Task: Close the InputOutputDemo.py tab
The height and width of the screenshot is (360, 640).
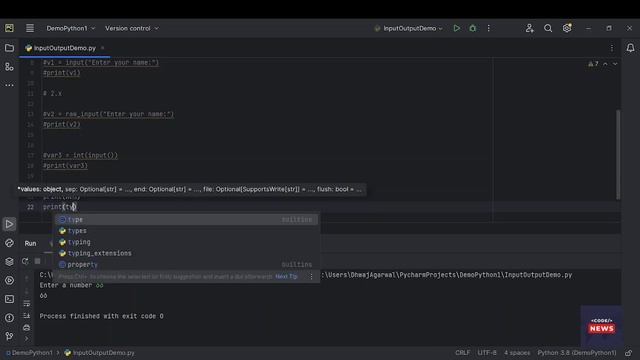Action: pos(102,48)
